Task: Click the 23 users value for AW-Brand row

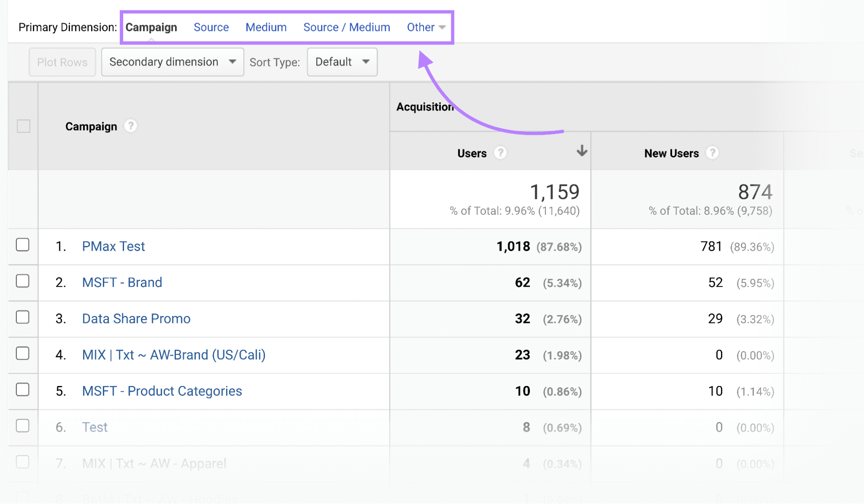Action: 523,355
